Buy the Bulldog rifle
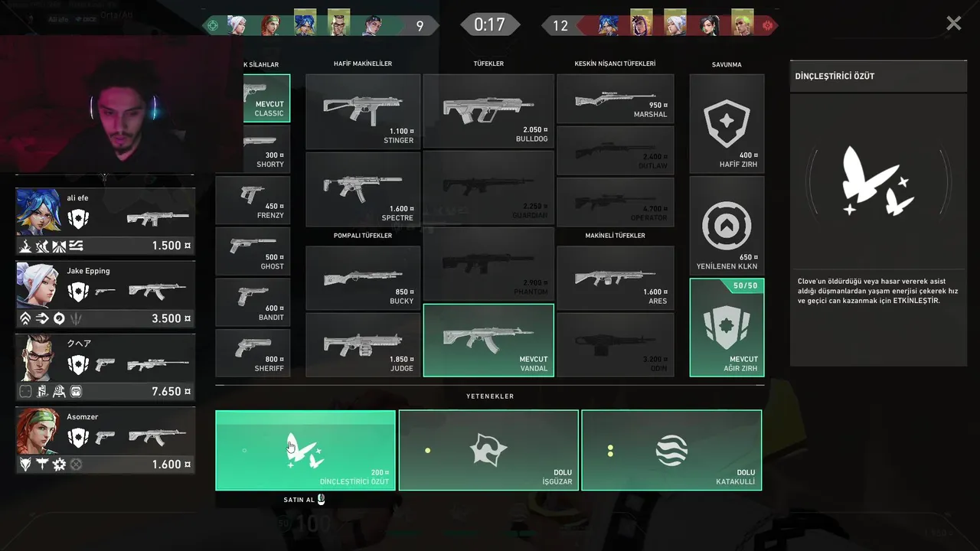The height and width of the screenshot is (551, 980). click(488, 111)
